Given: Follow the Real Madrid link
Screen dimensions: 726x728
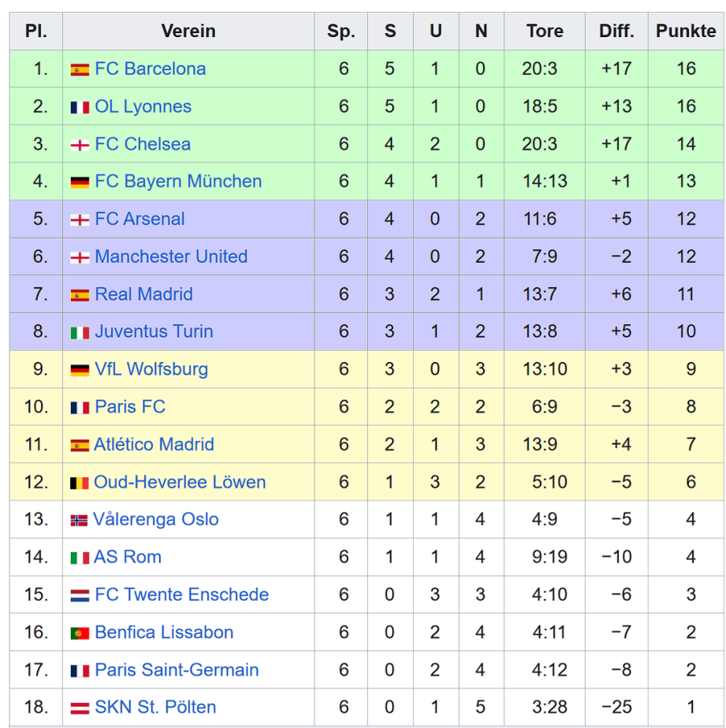Looking at the screenshot, I should 144,294.
